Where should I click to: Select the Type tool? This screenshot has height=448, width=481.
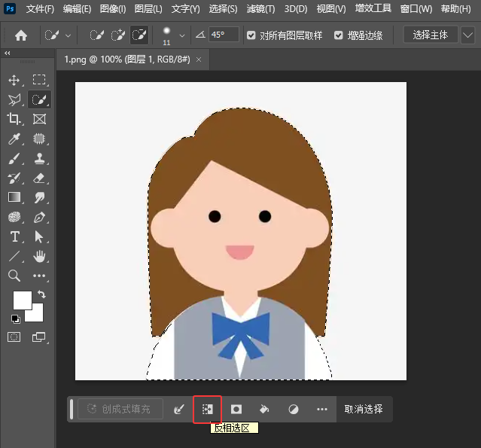point(15,237)
